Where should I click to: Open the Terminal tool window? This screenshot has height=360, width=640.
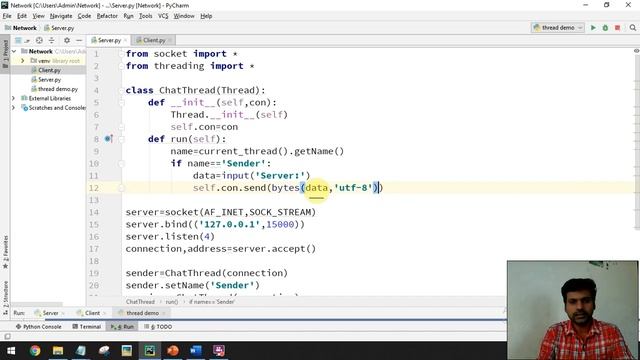(x=87, y=327)
